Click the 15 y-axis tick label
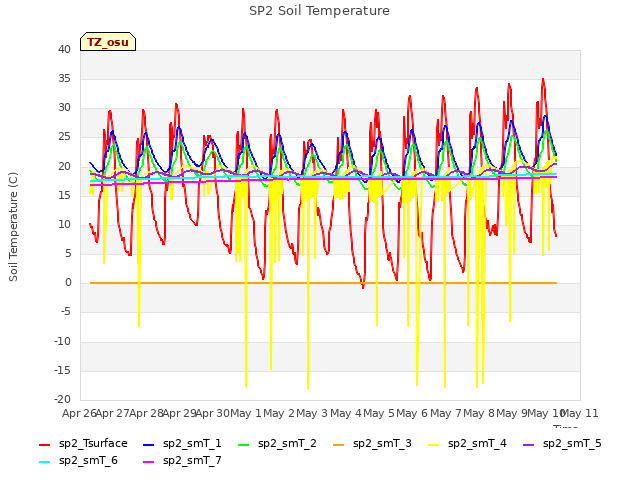The width and height of the screenshot is (640, 480). point(64,196)
